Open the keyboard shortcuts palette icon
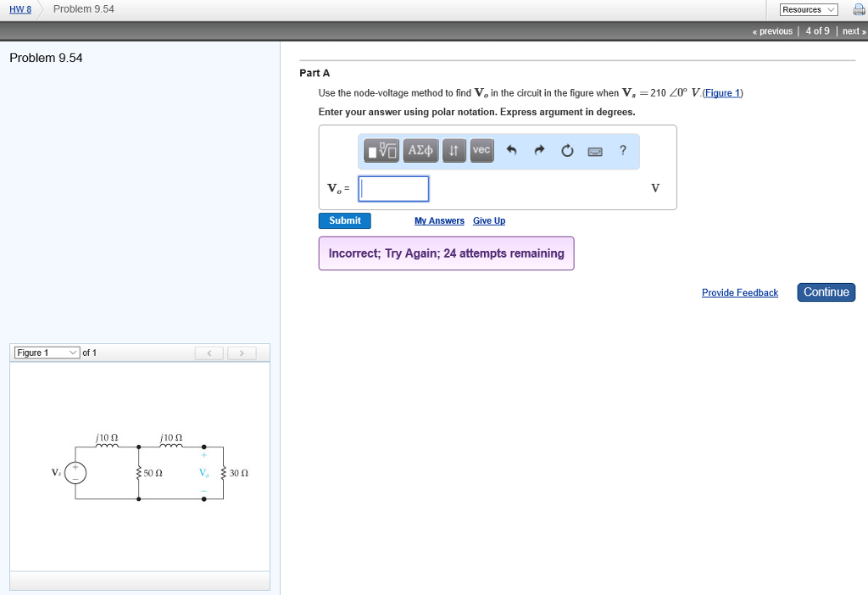The width and height of the screenshot is (868, 595). coord(594,151)
